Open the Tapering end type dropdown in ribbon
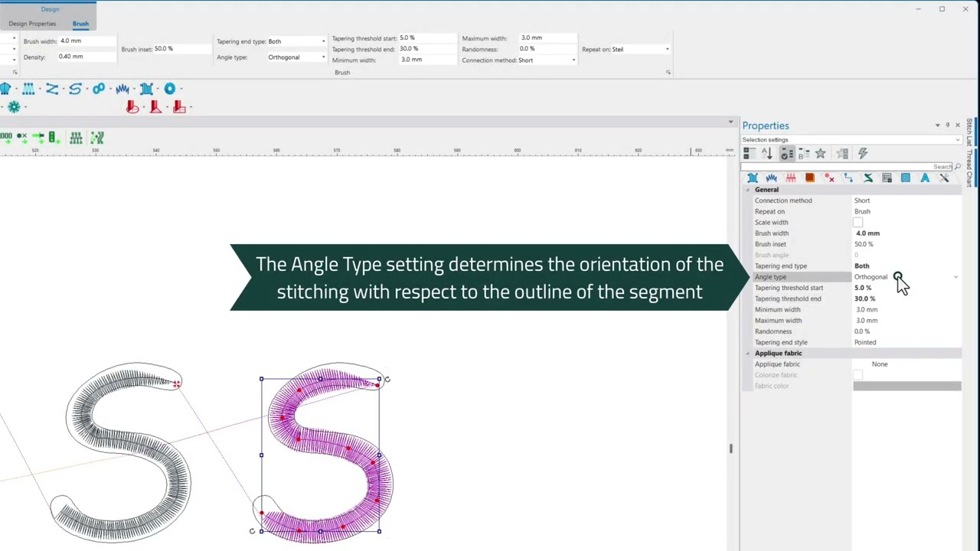The image size is (980, 551). pyautogui.click(x=323, y=41)
